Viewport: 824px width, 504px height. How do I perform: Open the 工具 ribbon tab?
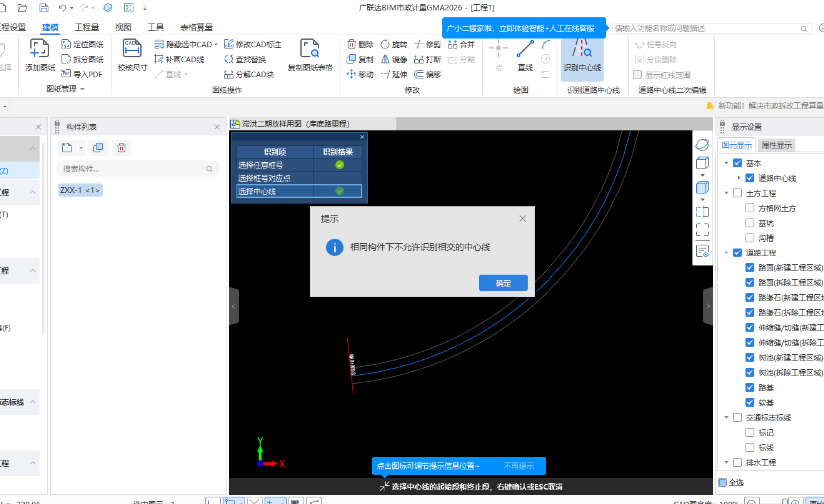156,27
